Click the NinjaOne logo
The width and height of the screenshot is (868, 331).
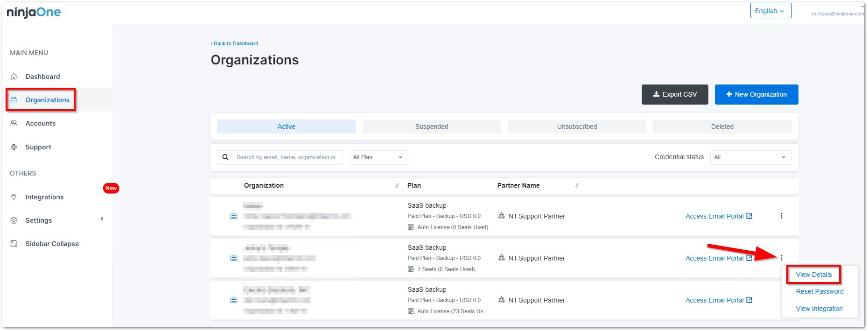pos(34,12)
